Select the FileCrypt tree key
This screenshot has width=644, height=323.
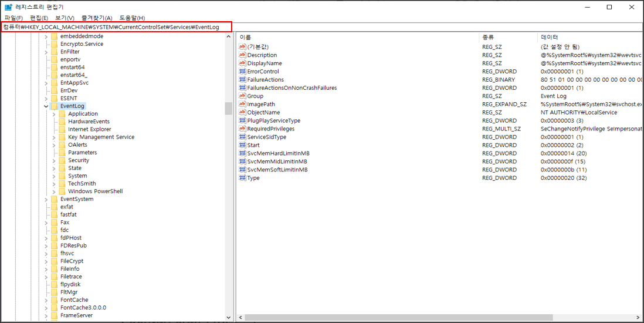(72, 261)
